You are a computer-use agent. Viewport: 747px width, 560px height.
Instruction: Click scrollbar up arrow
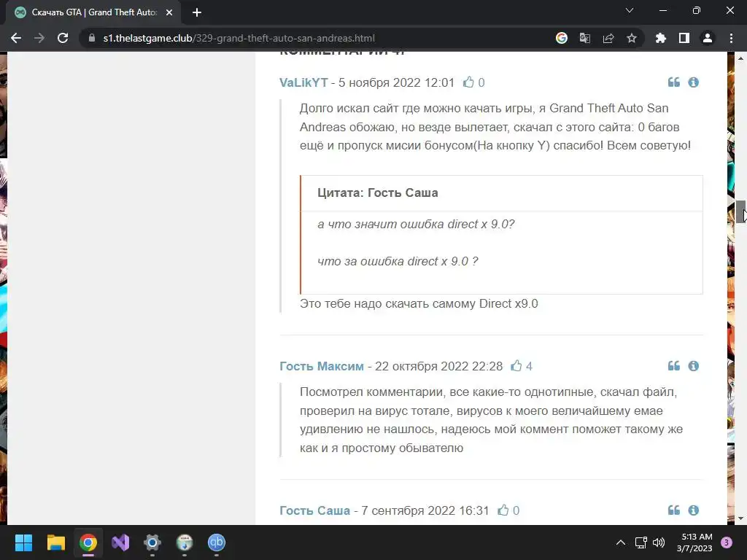pos(740,58)
